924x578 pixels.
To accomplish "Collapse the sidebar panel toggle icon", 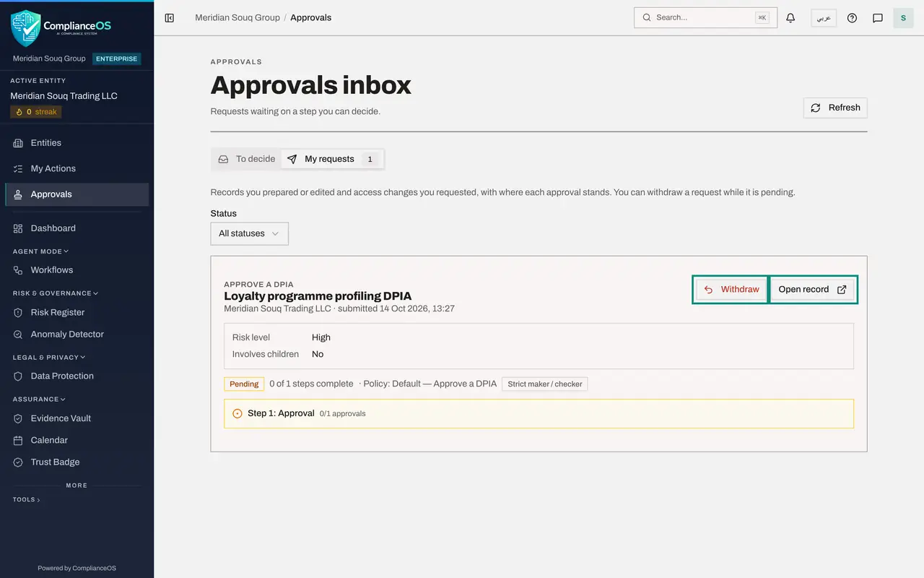I will point(170,17).
